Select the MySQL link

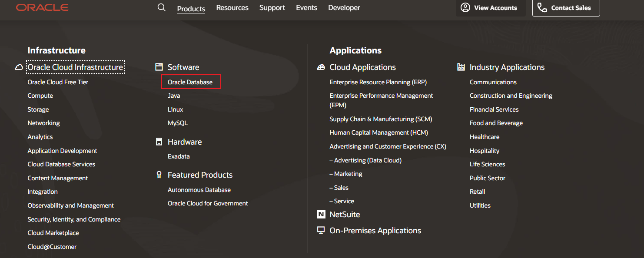click(x=178, y=123)
